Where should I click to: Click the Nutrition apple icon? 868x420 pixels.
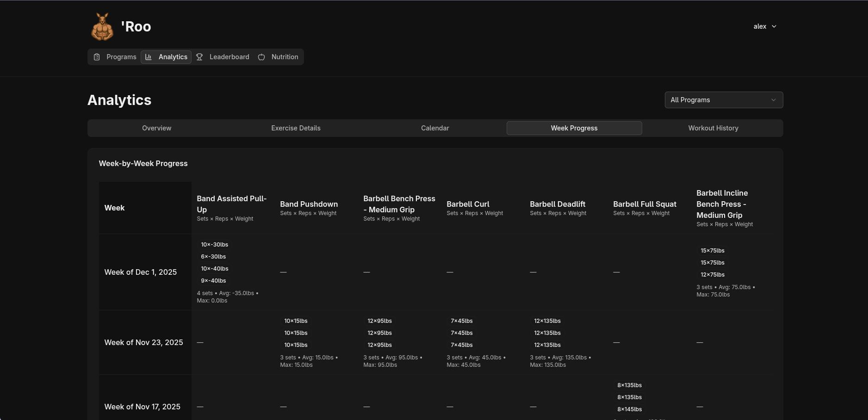click(261, 57)
